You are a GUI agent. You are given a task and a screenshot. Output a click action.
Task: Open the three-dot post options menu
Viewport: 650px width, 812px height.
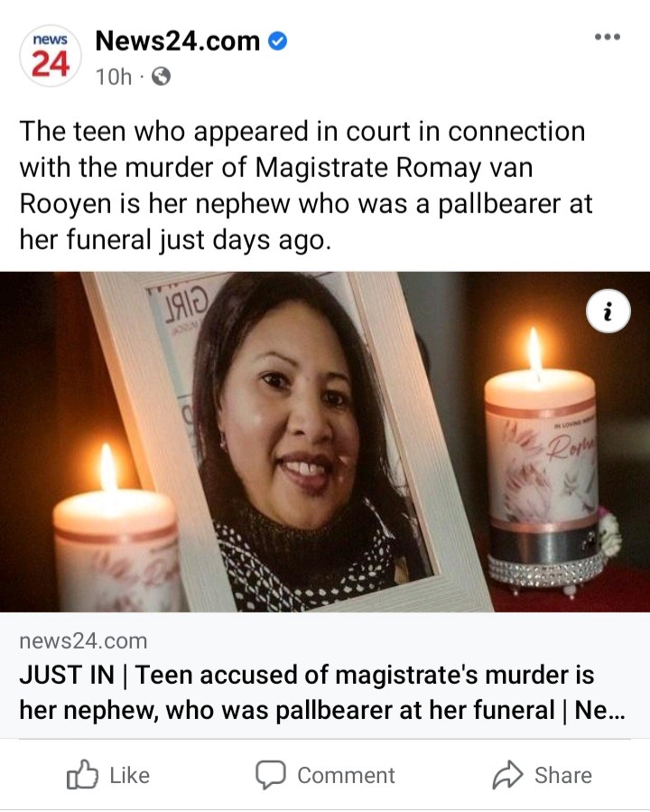point(607,37)
